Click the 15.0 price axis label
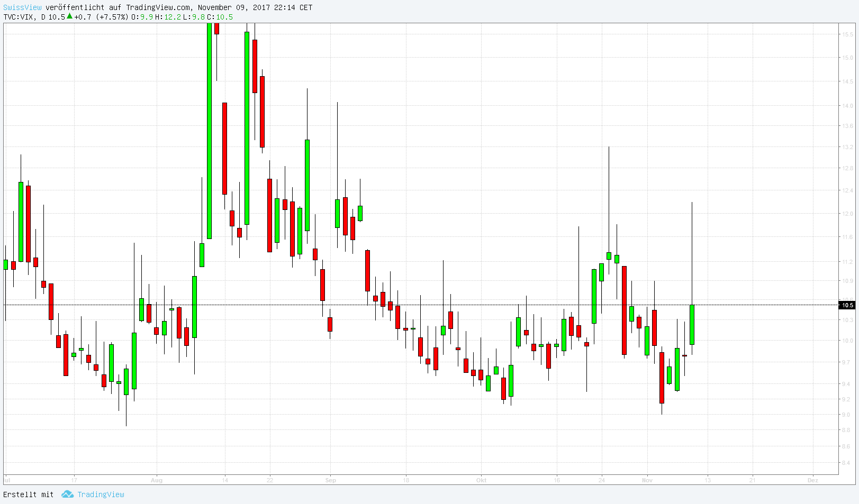The height and width of the screenshot is (504, 859). (847, 58)
